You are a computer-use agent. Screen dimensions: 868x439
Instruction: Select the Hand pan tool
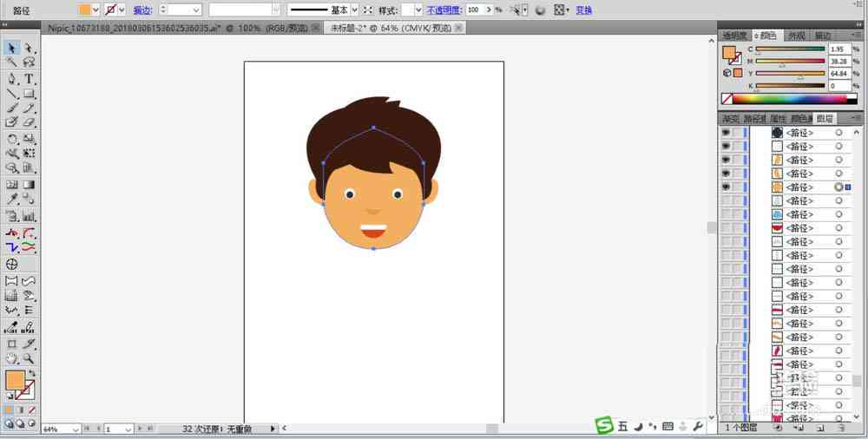click(x=12, y=358)
